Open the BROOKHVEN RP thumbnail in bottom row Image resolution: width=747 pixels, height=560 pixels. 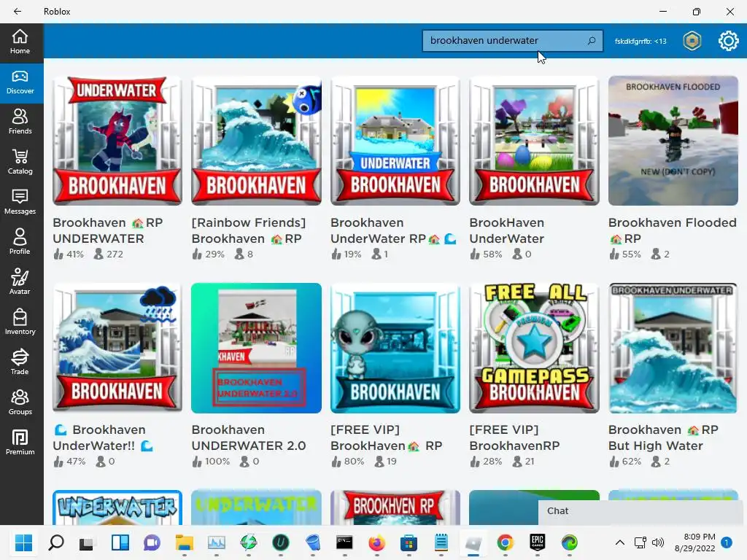(395, 507)
